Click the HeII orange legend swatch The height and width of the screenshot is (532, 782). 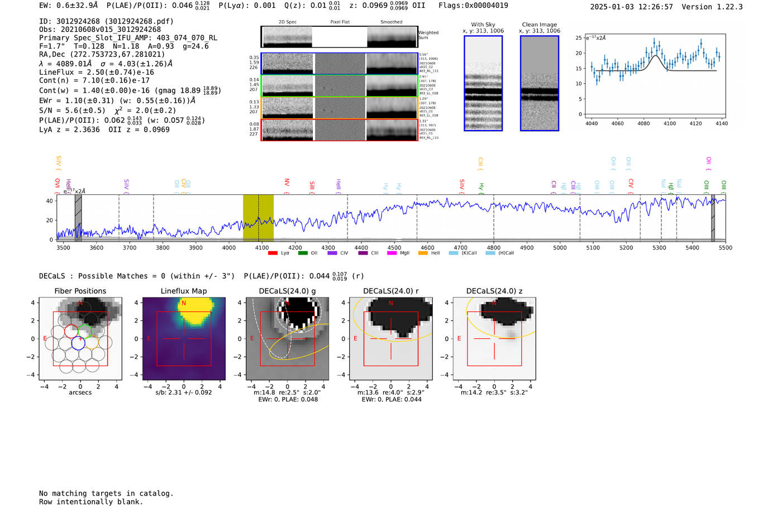(x=423, y=253)
